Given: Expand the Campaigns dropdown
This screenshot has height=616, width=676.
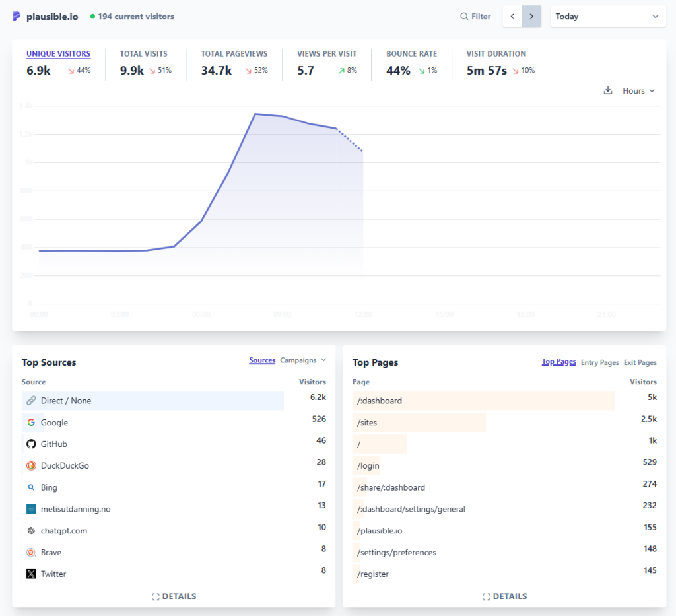Looking at the screenshot, I should 303,360.
